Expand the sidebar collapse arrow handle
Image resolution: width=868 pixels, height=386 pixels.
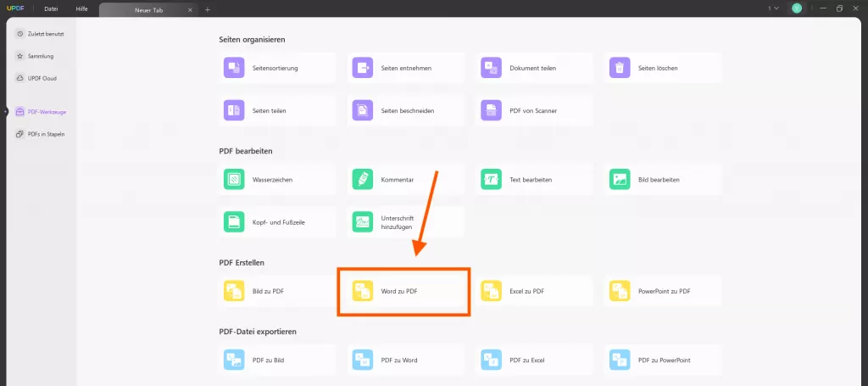tap(4, 112)
